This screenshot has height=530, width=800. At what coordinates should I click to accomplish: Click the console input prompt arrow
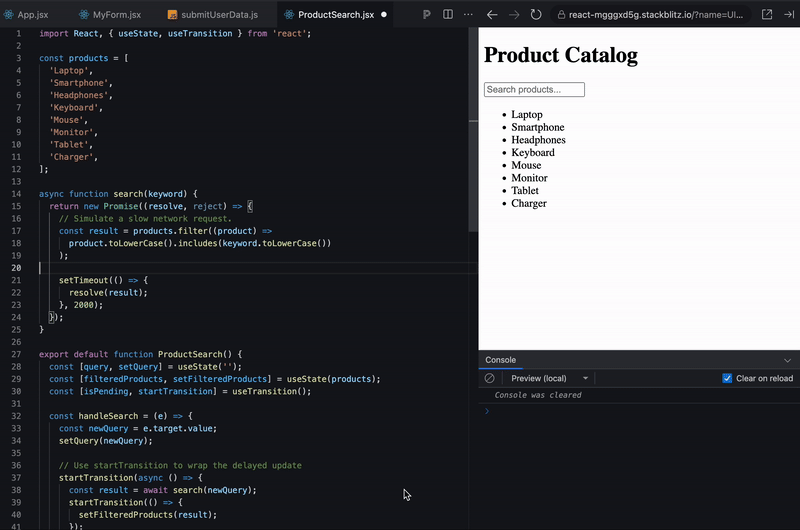[x=487, y=411]
